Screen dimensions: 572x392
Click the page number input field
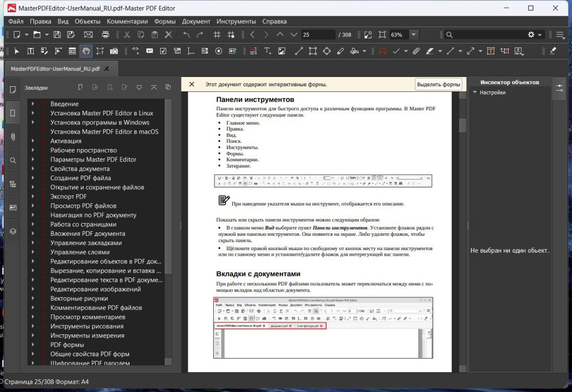click(x=316, y=35)
